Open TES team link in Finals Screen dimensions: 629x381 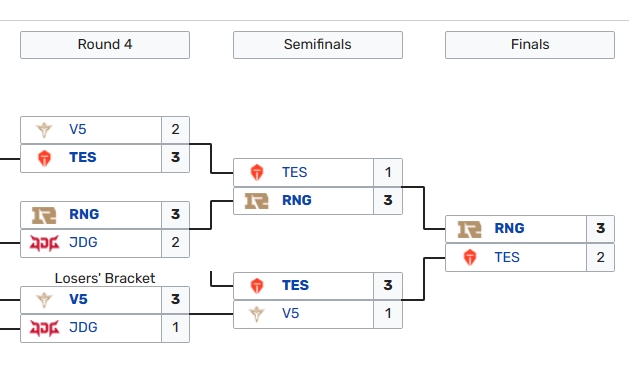pyautogui.click(x=507, y=257)
